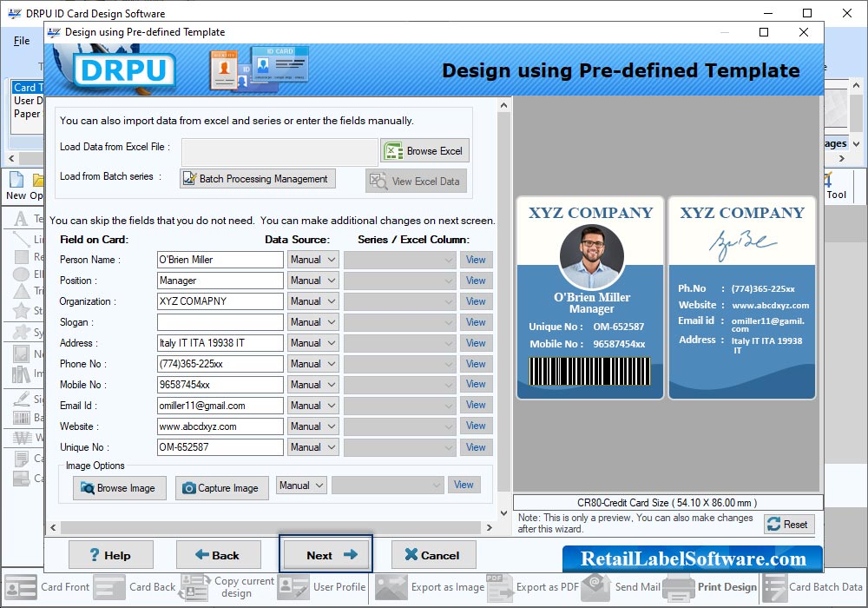Open Card Batch Data in the bottom toolbar
The height and width of the screenshot is (608, 868).
[812, 587]
